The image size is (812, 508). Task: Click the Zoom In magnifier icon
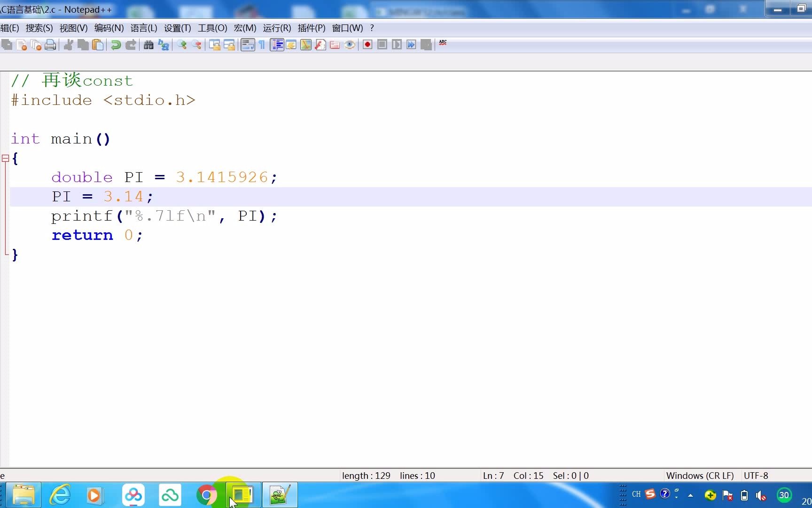pyautogui.click(x=182, y=45)
